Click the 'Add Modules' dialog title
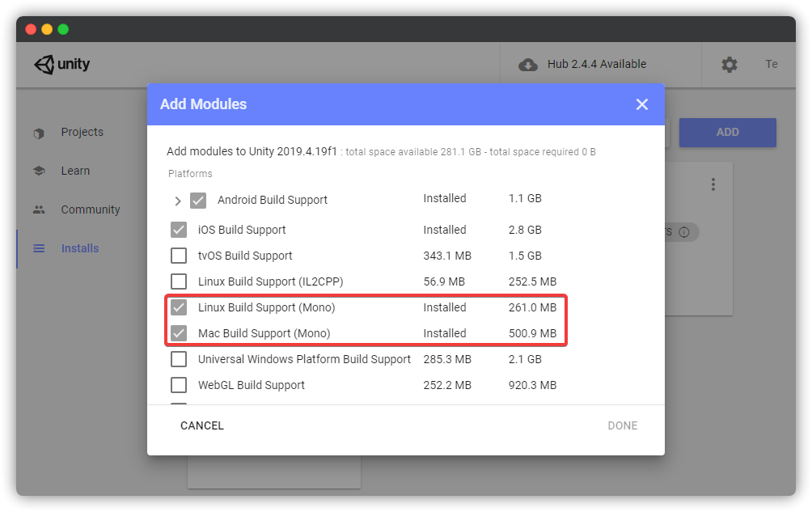Viewport: 812px width, 512px height. (204, 104)
